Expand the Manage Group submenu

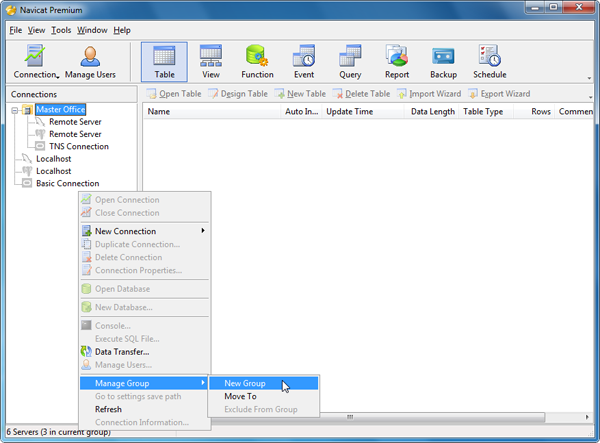click(x=144, y=383)
